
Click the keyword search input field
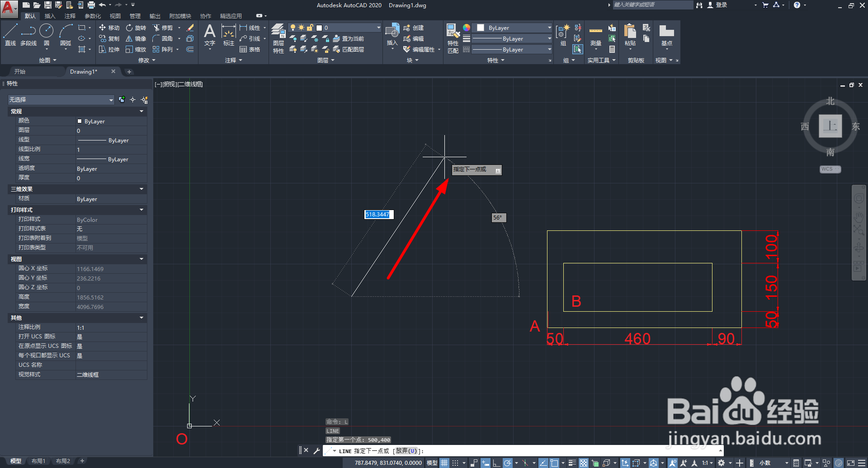(652, 5)
